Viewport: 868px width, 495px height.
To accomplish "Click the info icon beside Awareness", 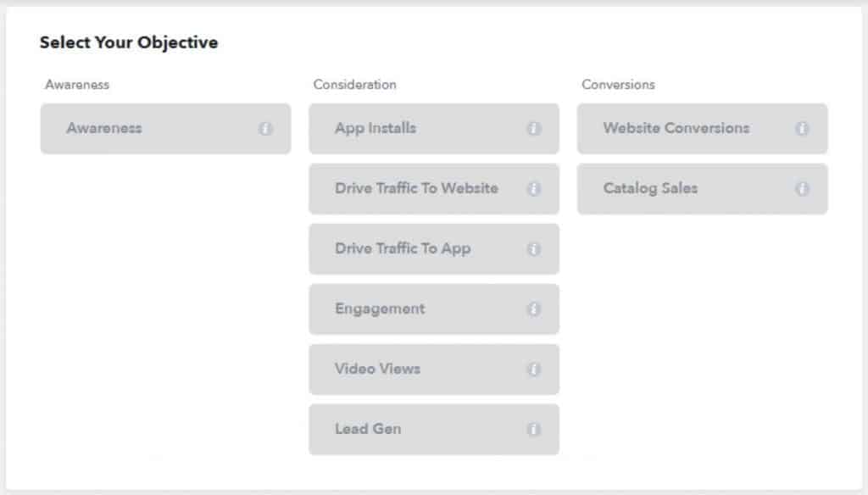I will [x=265, y=129].
